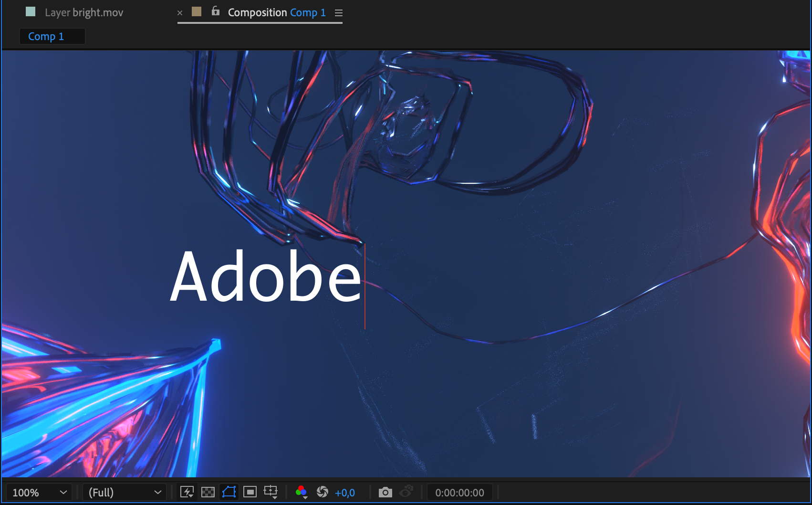Click the composition label color swatch
This screenshot has height=505, width=812.
tap(197, 11)
